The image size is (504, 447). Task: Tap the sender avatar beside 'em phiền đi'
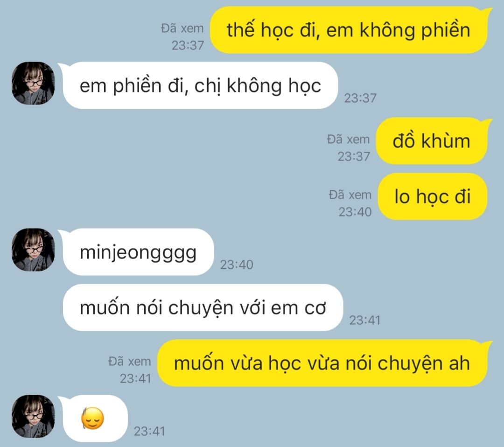(x=33, y=83)
